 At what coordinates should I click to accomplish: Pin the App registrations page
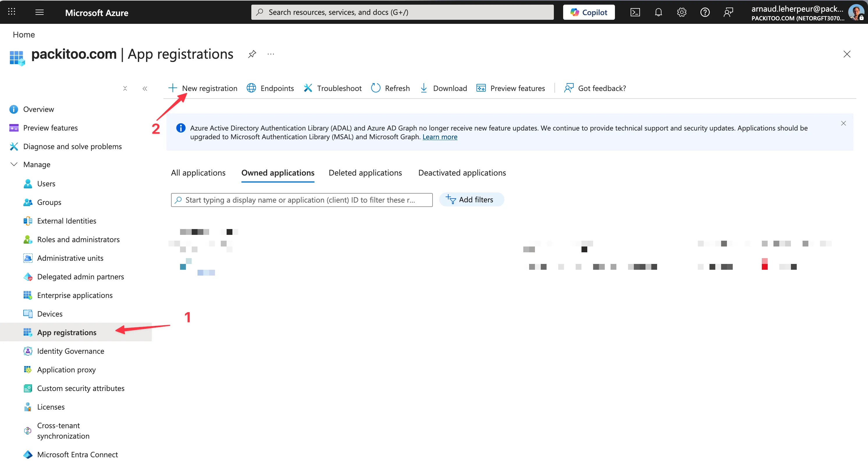point(252,54)
